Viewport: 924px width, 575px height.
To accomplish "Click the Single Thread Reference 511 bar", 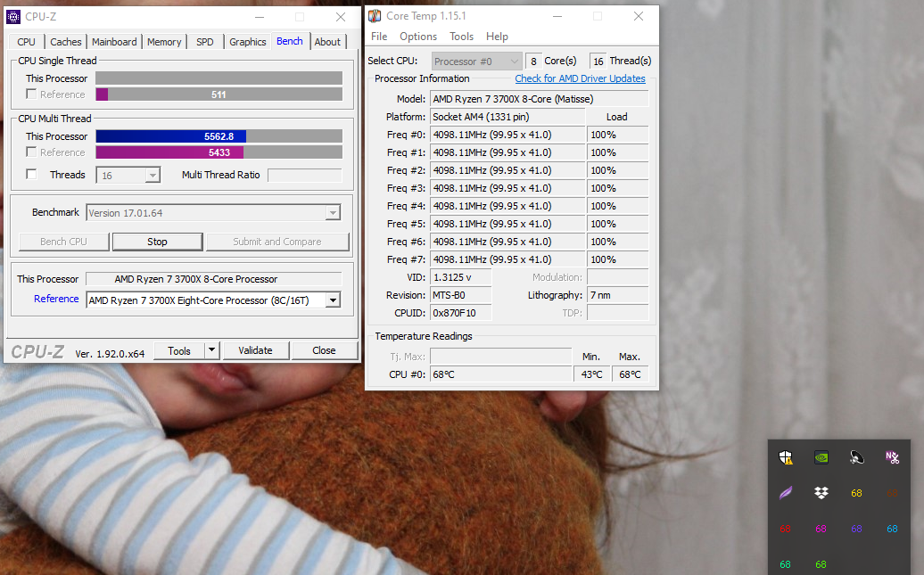I will click(x=219, y=94).
